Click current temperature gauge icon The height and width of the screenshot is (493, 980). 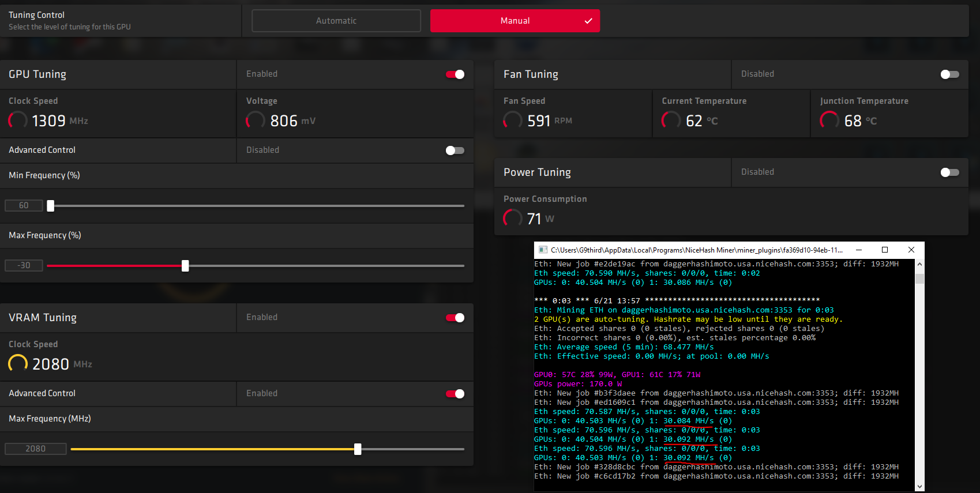(671, 121)
